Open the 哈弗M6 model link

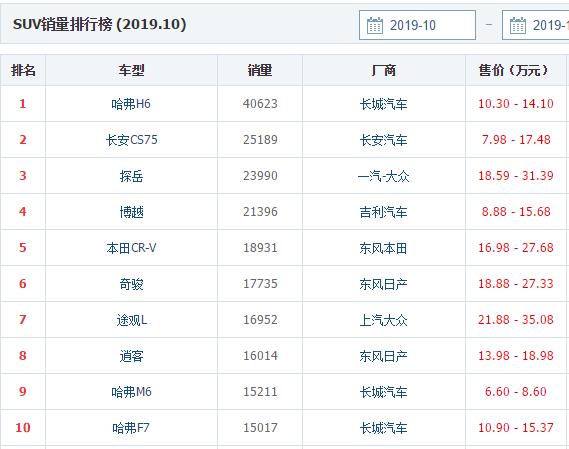click(131, 392)
